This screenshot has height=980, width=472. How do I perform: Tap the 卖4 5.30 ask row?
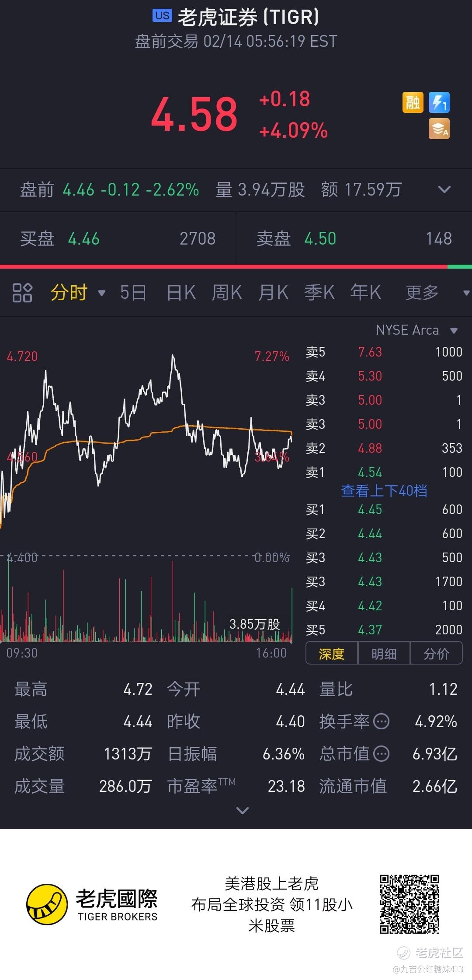coord(384,376)
